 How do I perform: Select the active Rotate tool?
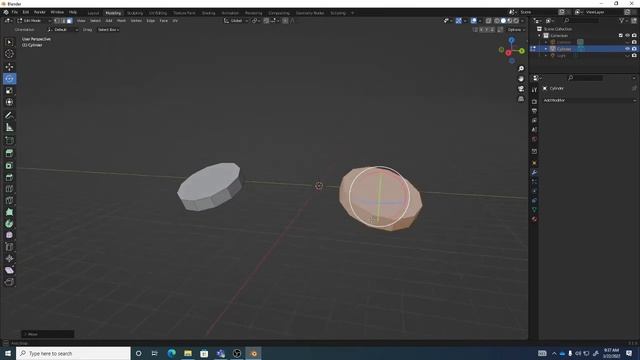tap(9, 78)
